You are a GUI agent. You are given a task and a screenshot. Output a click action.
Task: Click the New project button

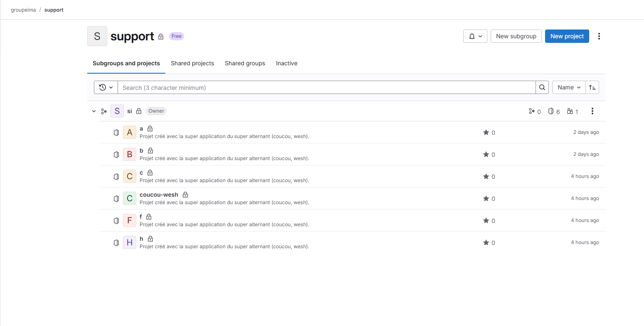coord(567,36)
